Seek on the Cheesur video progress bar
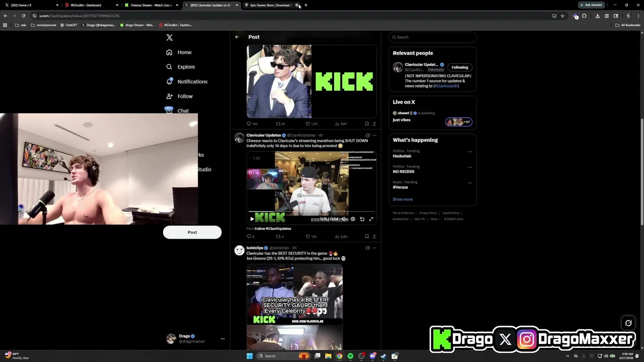The width and height of the screenshot is (644, 362). point(312,213)
